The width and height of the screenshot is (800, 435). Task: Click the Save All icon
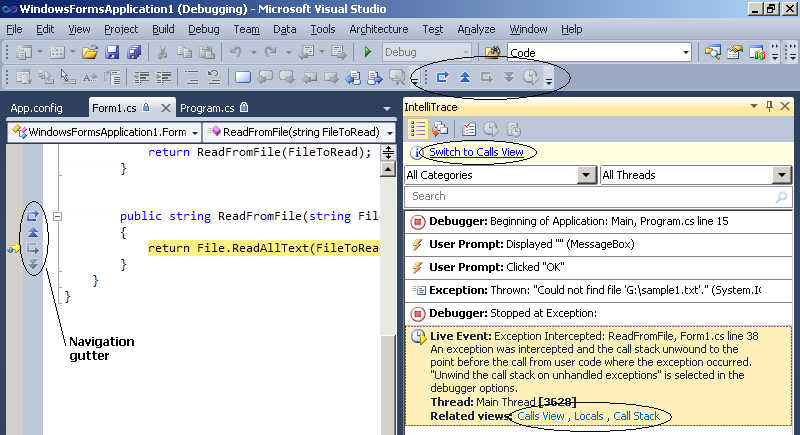pyautogui.click(x=134, y=52)
